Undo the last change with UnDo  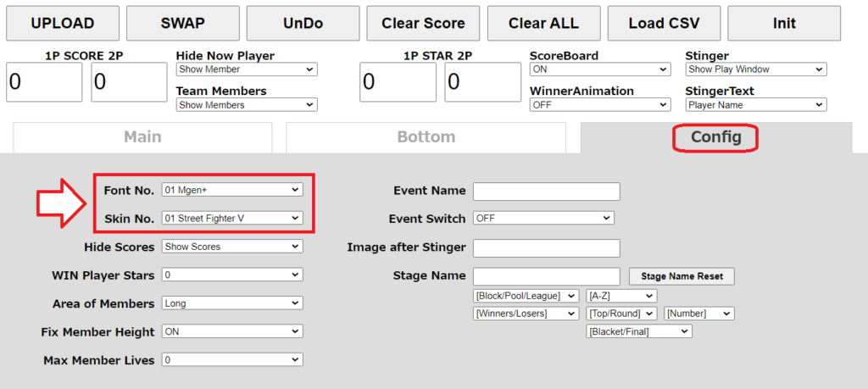(x=303, y=23)
